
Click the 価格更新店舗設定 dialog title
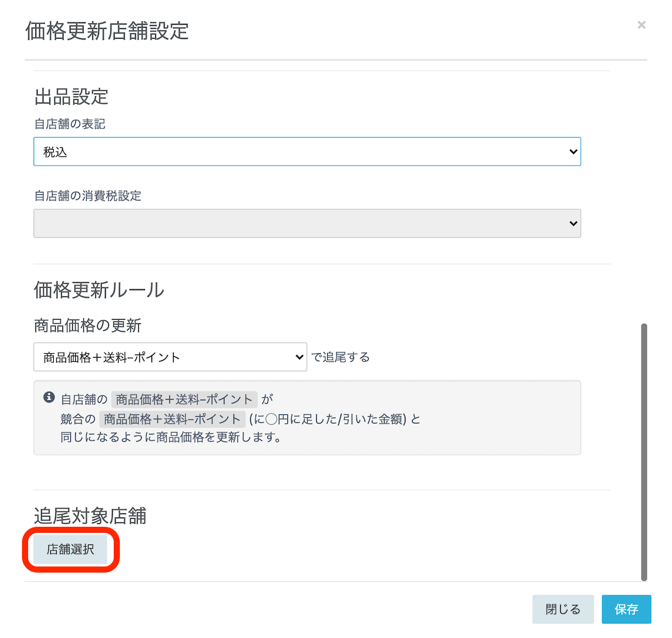coord(107,31)
